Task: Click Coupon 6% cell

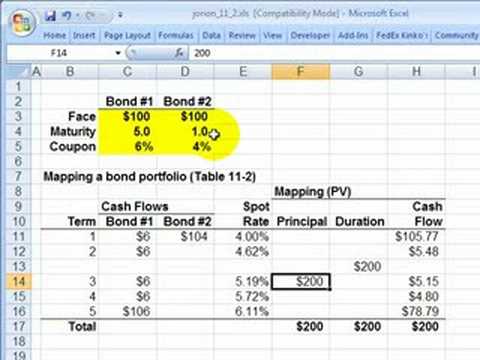Action: tap(127, 146)
